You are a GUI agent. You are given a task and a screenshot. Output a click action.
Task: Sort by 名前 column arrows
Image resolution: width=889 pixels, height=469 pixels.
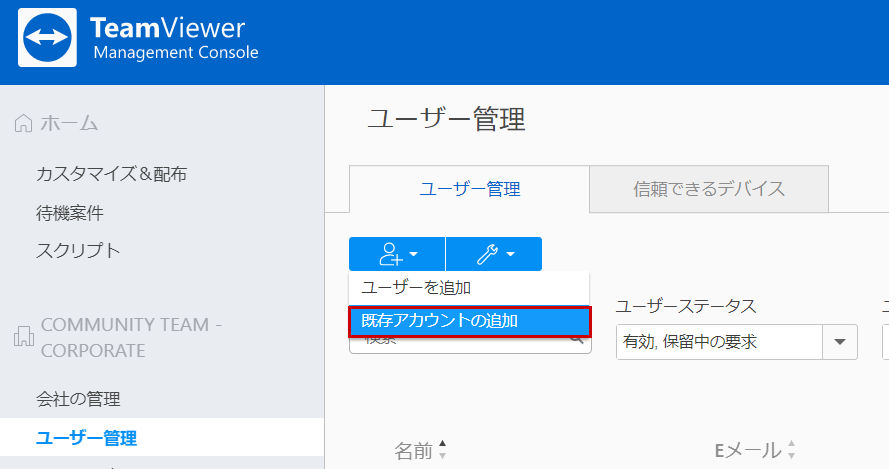443,450
